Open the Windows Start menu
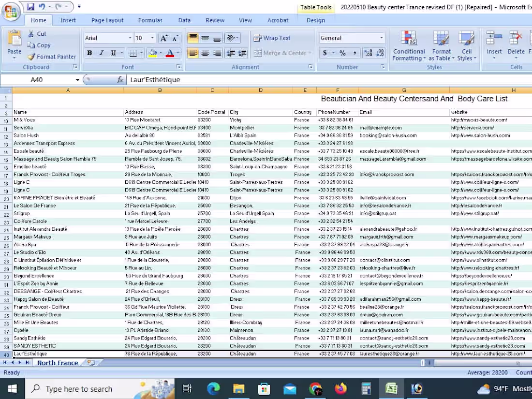Viewport: 532px width, 399px height. (12, 388)
